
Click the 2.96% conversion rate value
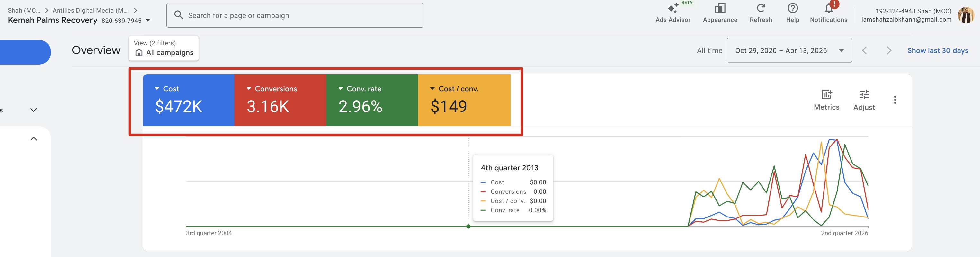coord(361,106)
